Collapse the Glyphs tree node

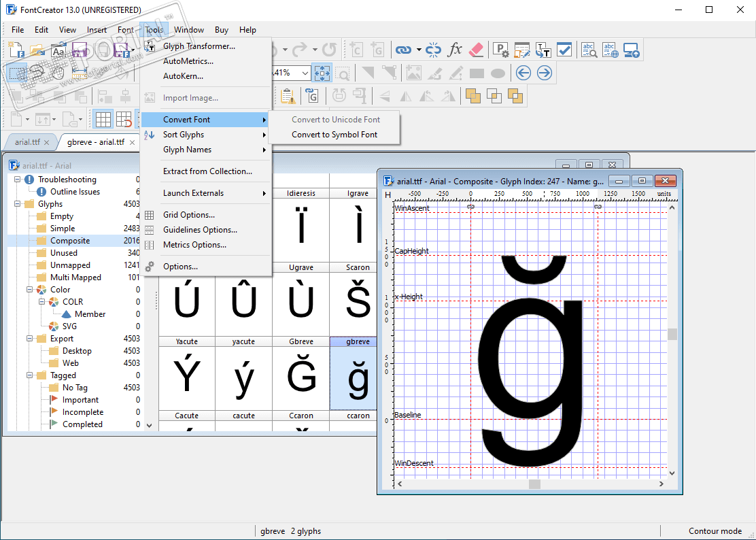point(18,204)
